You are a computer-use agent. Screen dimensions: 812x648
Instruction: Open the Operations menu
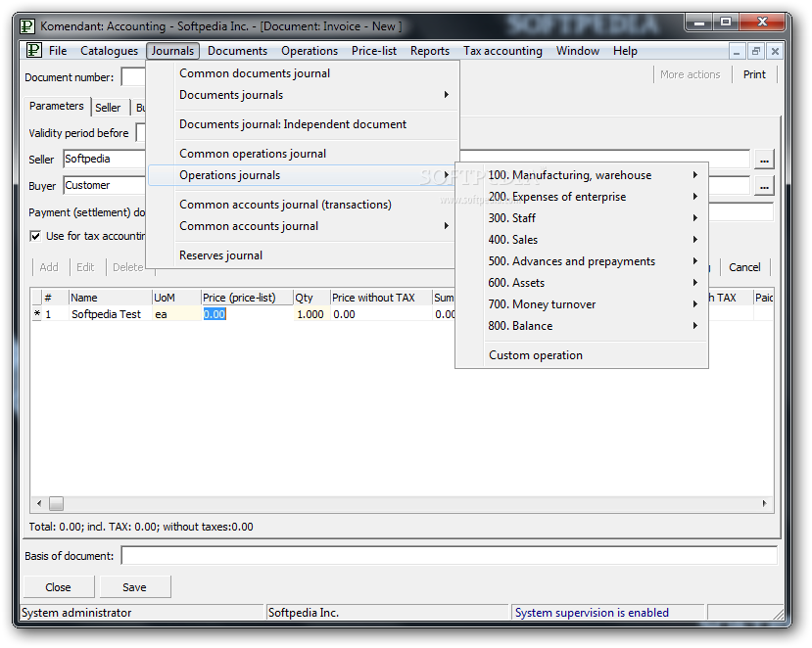tap(310, 51)
